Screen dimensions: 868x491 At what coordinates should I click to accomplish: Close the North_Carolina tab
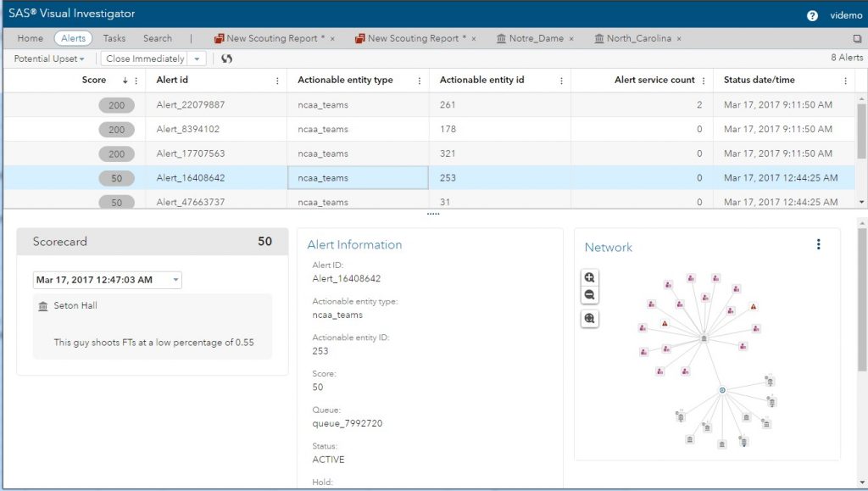click(679, 38)
